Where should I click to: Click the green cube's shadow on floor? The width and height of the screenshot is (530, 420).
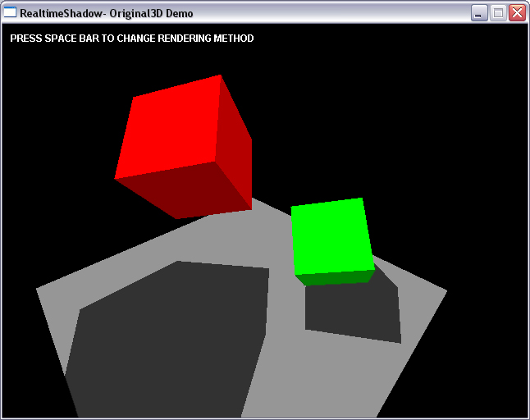click(x=354, y=309)
